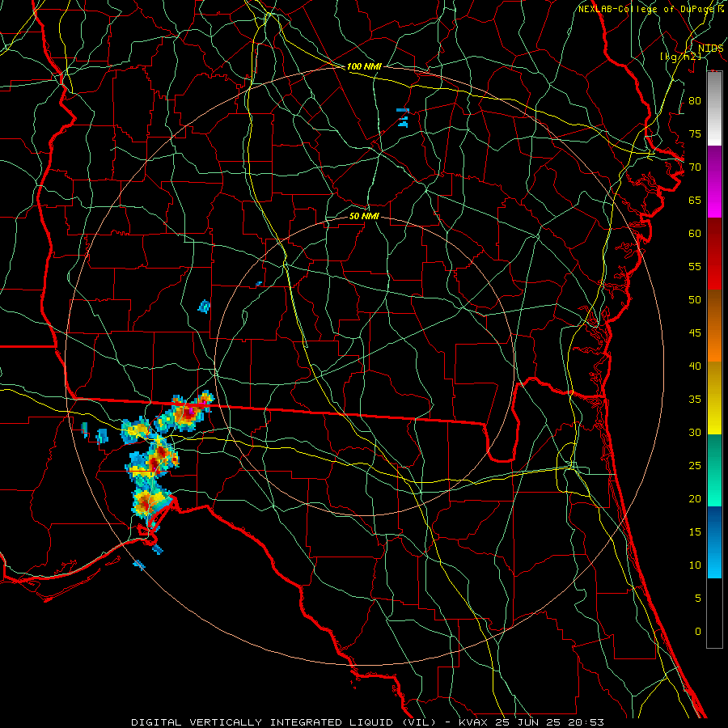This screenshot has height=728, width=728.
Task: Click the magenta storm core on the state line
Action: pyautogui.click(x=191, y=410)
